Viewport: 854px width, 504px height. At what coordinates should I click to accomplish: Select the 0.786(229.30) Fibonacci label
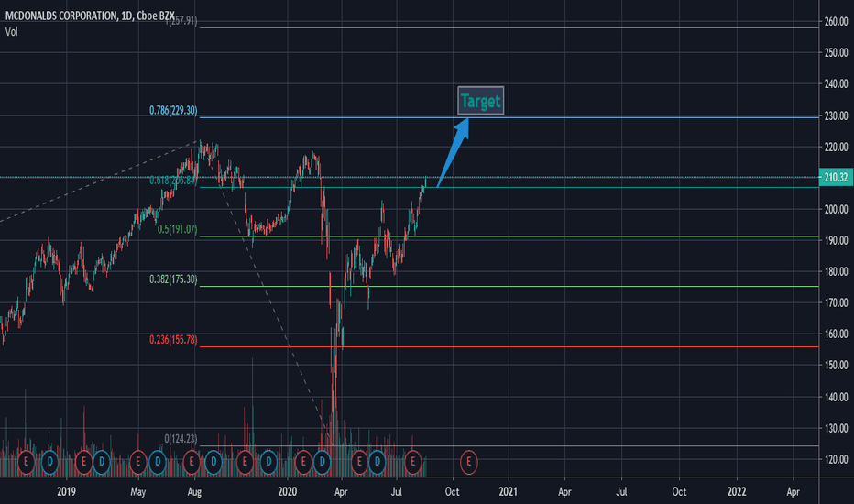pos(173,110)
